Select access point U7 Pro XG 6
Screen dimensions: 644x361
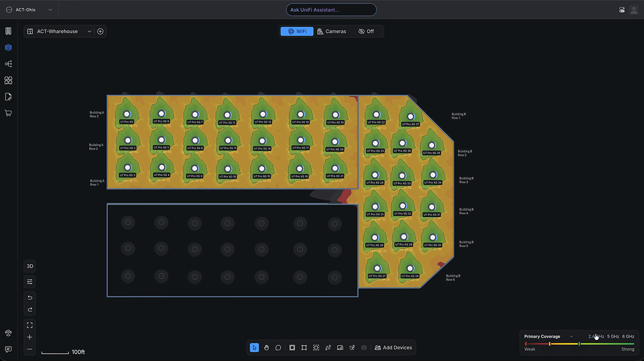[161, 114]
